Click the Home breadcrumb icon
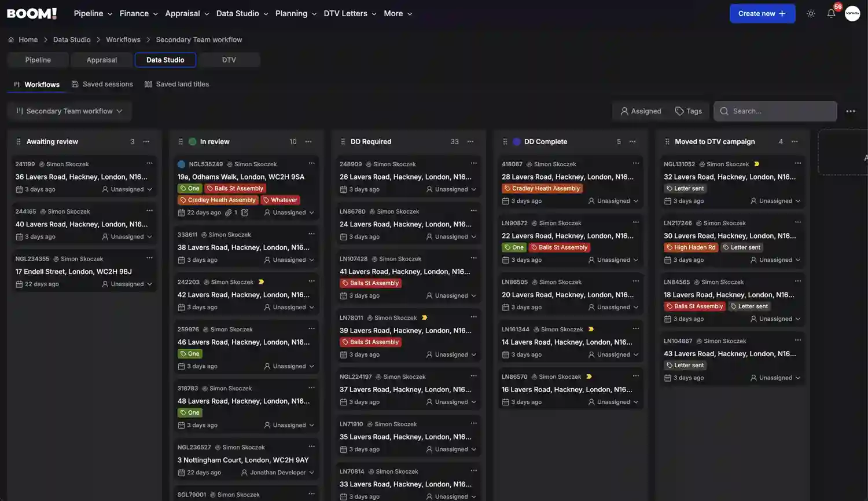Image resolution: width=868 pixels, height=501 pixels. [x=11, y=39]
